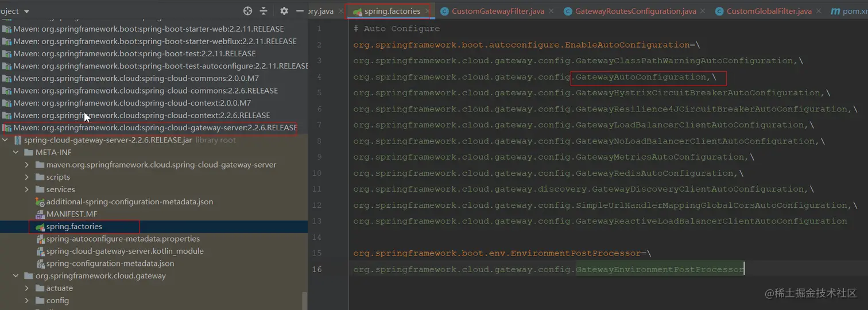Image resolution: width=868 pixels, height=310 pixels.
Task: Switch to the GatewayRoutesConfiguration.java tab
Action: point(635,11)
